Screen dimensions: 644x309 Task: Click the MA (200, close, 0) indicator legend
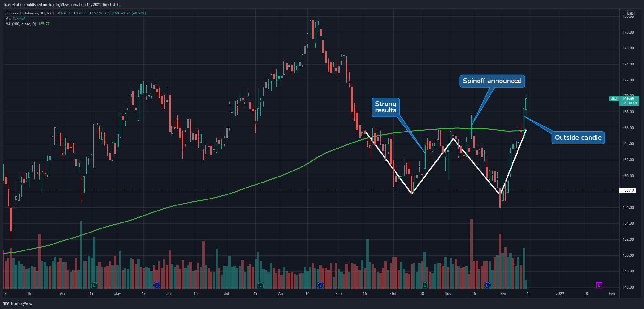20,24
